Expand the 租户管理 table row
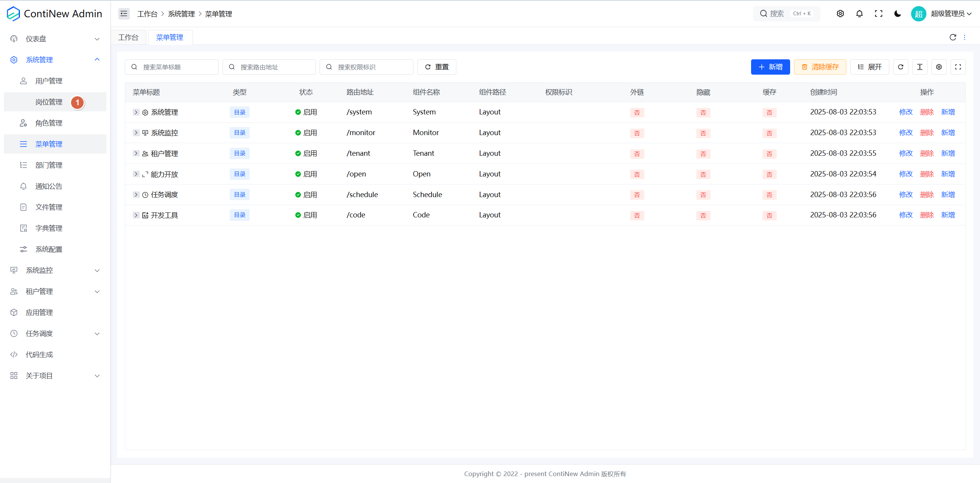The height and width of the screenshot is (483, 980). (x=136, y=153)
